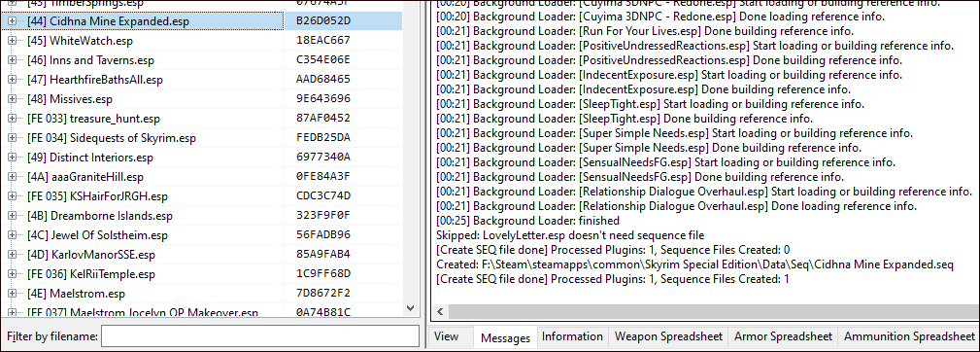Image resolution: width=980 pixels, height=352 pixels.
Task: Open the Ammunition Spreadsheet tab
Action: (x=909, y=336)
